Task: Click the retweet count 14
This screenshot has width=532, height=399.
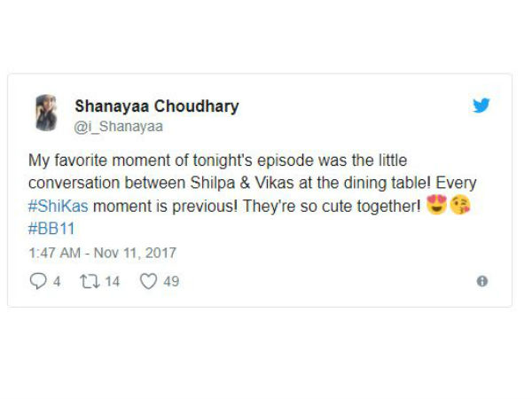Action: click(x=113, y=282)
